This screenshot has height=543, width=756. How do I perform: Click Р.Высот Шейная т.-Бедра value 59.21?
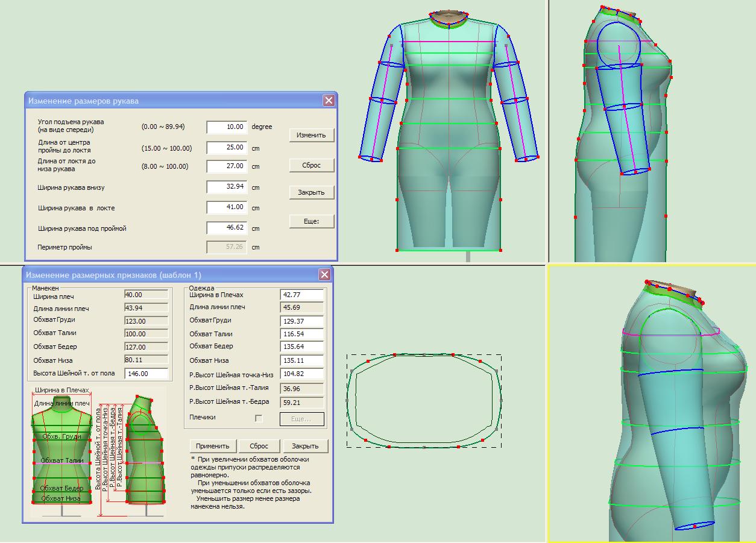pyautogui.click(x=302, y=403)
